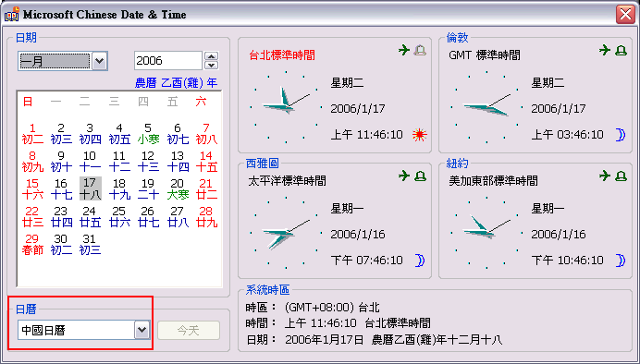The image size is (640, 364).
Task: Toggle the alarm bell in 西雅圖 panel
Action: pos(420,176)
